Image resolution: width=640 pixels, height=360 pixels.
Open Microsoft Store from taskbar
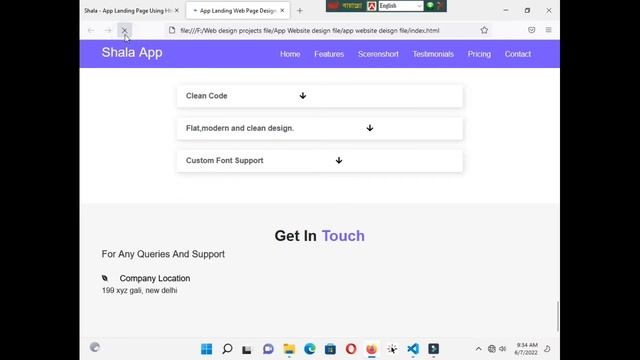pyautogui.click(x=330, y=349)
